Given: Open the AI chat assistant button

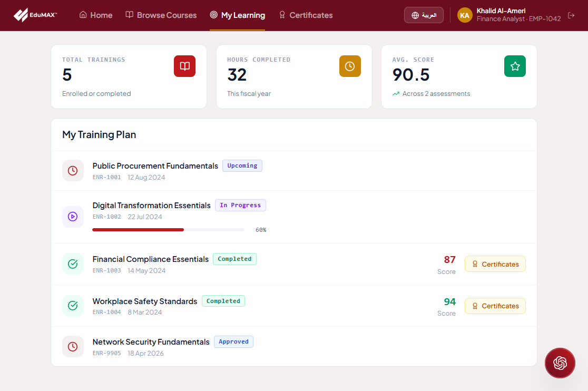Looking at the screenshot, I should click(560, 363).
